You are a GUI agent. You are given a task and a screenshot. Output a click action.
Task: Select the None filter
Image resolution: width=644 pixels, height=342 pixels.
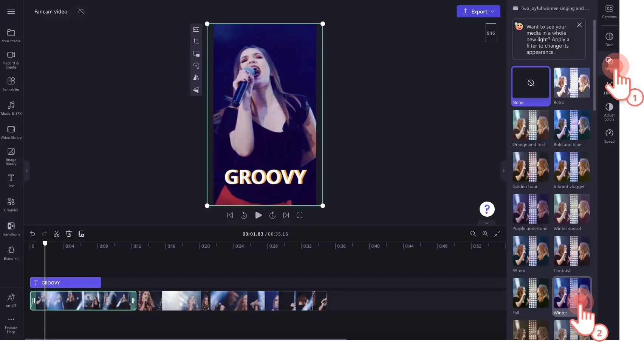coord(531,86)
